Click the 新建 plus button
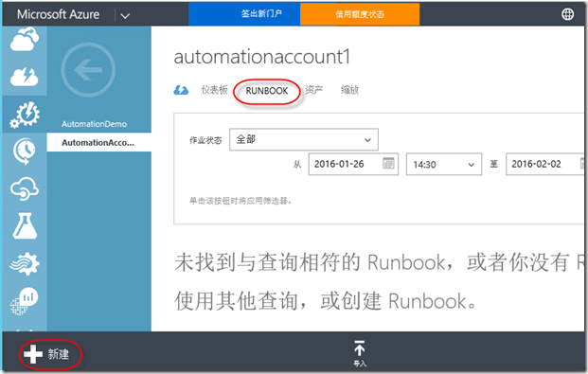 pyautogui.click(x=46, y=354)
